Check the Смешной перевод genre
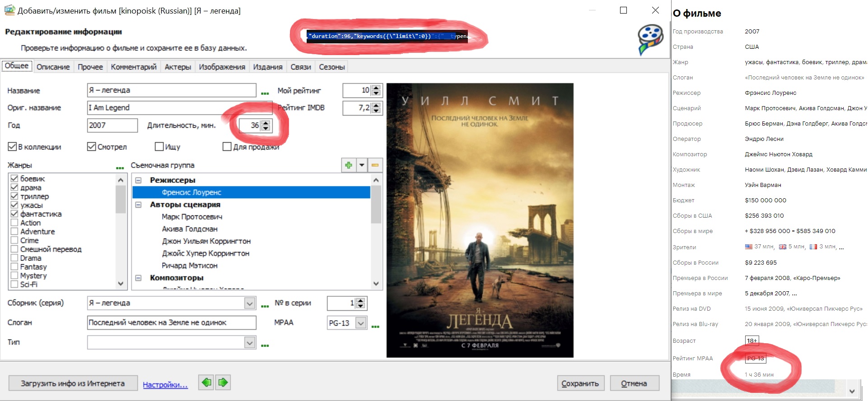The height and width of the screenshot is (401, 868). [x=14, y=249]
